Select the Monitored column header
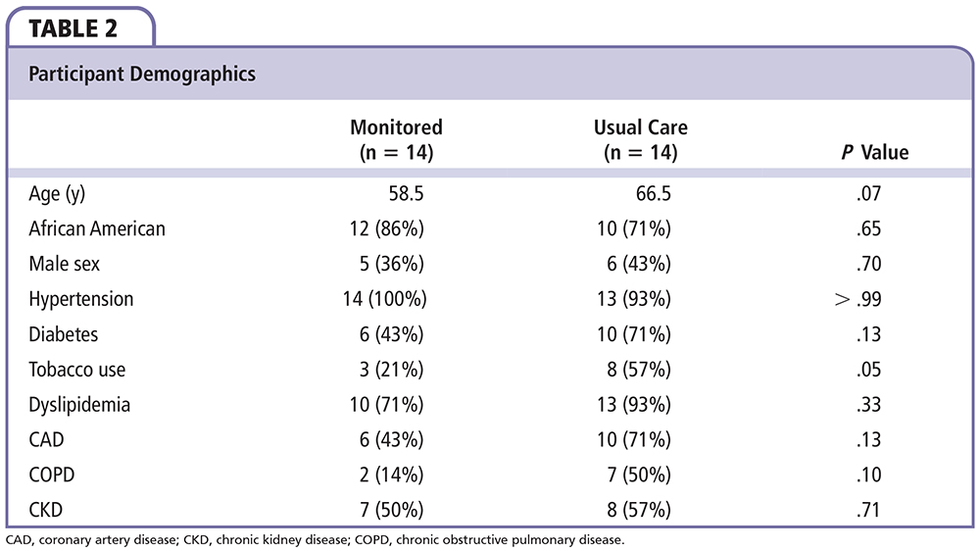 pos(396,139)
